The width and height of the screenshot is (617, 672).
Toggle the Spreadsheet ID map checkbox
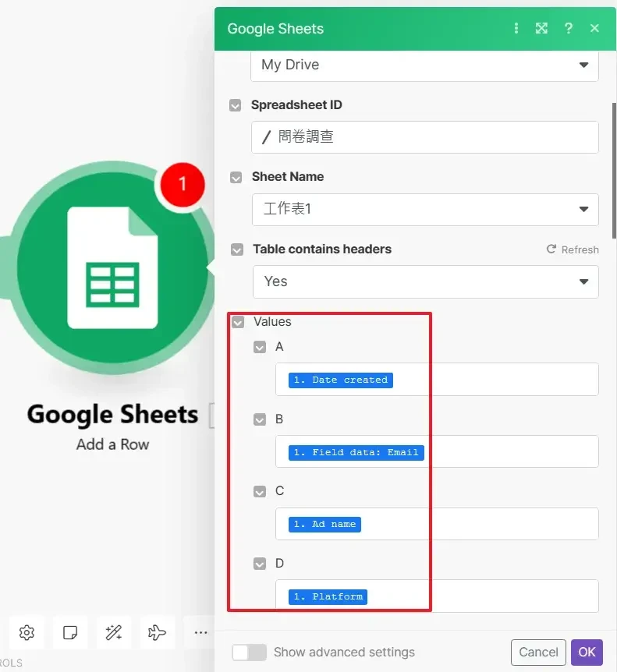point(235,105)
